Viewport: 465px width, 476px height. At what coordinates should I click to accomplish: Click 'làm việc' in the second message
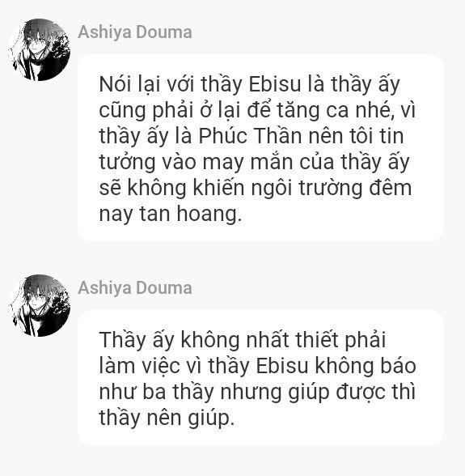pyautogui.click(x=140, y=366)
